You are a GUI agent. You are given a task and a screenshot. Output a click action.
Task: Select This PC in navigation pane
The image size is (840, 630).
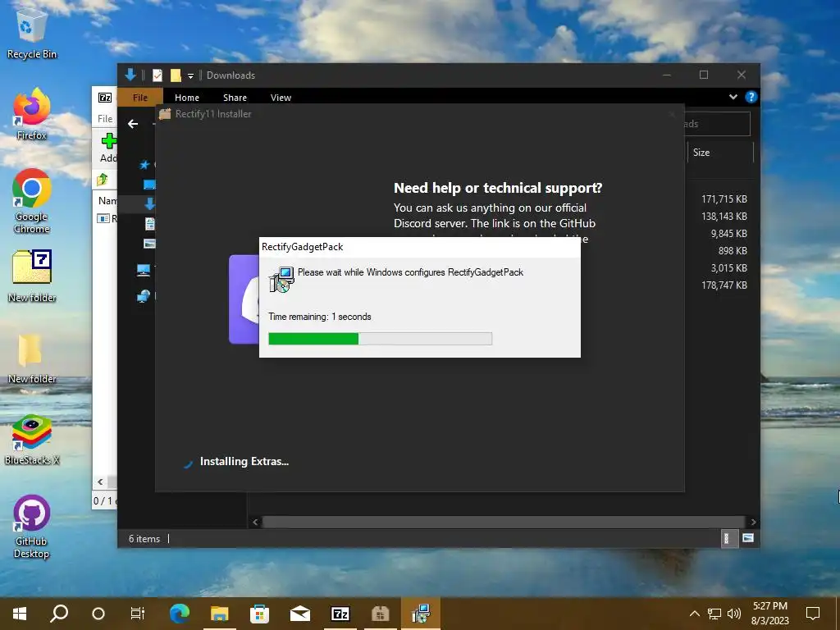[144, 270]
